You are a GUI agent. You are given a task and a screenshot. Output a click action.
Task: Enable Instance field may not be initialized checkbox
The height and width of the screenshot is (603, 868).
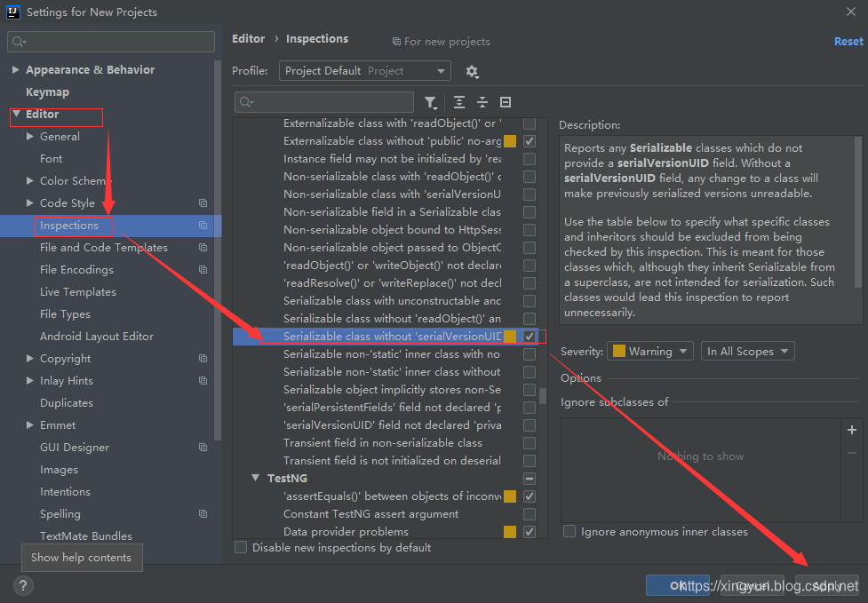(x=530, y=159)
